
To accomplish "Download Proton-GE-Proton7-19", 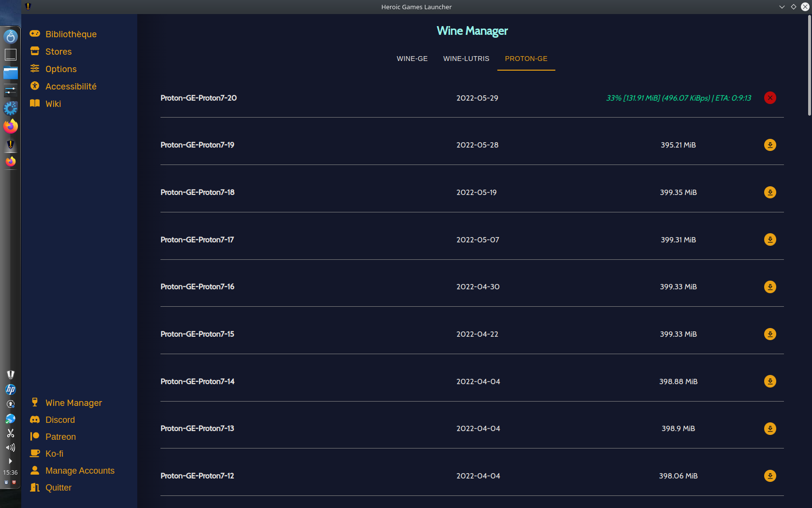I will tap(770, 145).
